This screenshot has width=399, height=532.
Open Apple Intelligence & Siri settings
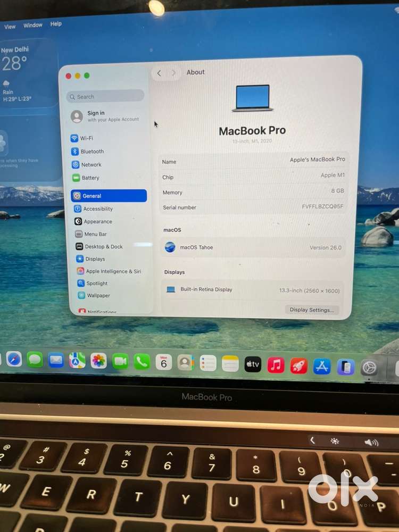113,271
